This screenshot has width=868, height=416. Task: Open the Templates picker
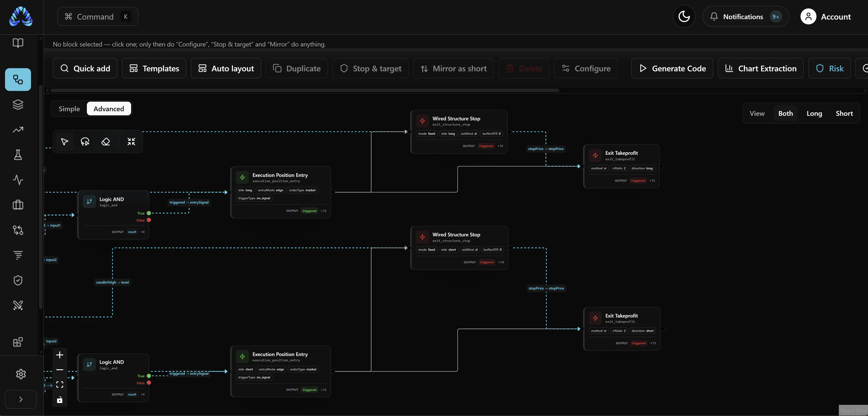(154, 68)
